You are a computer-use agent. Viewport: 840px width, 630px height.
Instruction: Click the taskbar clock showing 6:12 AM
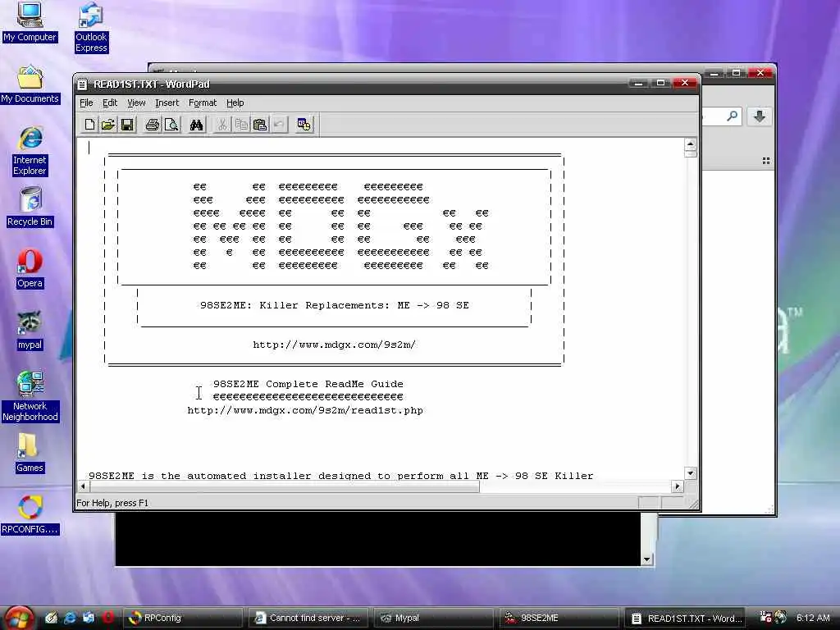pyautogui.click(x=813, y=618)
